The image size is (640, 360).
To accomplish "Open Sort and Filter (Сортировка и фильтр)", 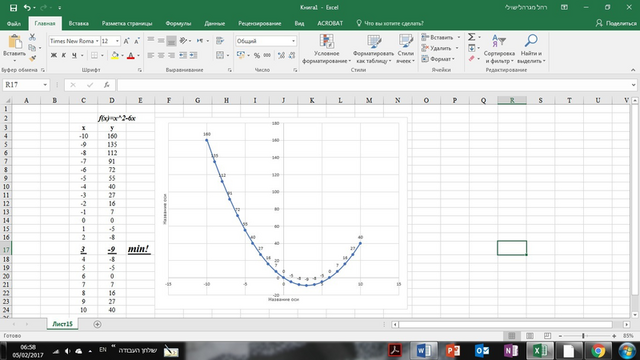I will click(499, 49).
